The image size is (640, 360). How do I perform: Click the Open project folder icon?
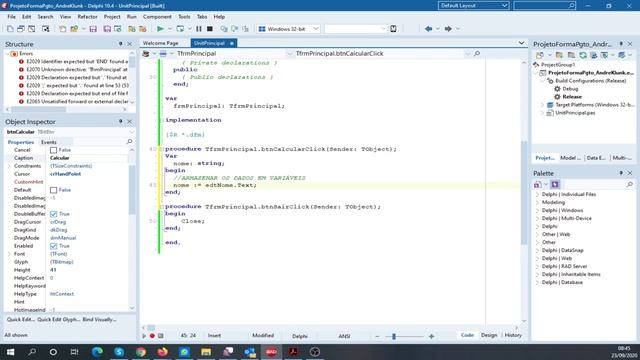(74, 29)
